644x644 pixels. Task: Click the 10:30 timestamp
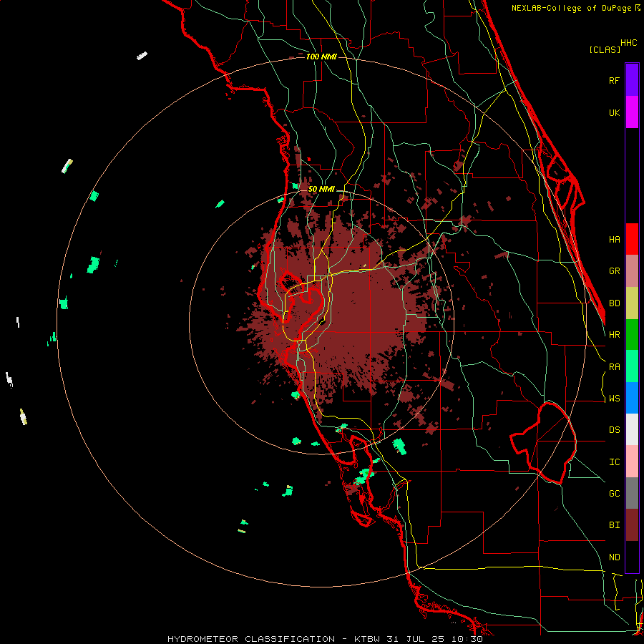click(x=468, y=639)
